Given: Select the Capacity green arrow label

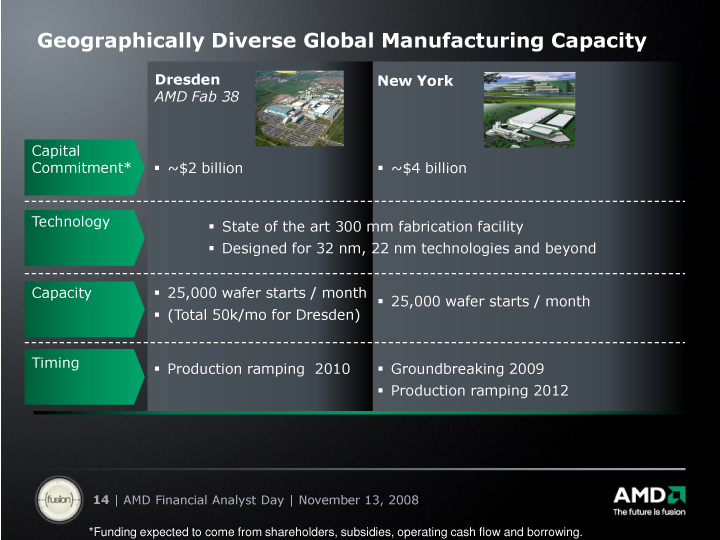Looking at the screenshot, I should 84,309.
